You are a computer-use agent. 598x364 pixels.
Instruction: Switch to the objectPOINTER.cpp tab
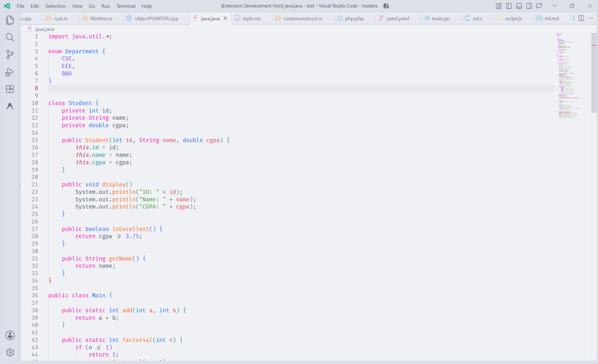157,18
